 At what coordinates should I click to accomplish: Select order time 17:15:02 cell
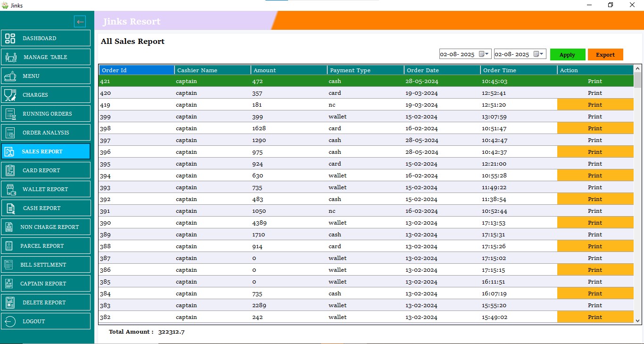[519, 258]
